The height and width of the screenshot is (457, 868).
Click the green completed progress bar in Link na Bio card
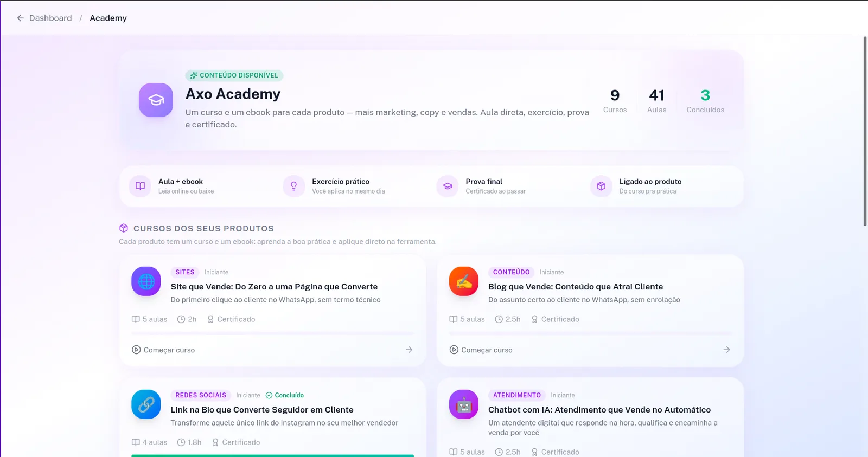point(272,456)
